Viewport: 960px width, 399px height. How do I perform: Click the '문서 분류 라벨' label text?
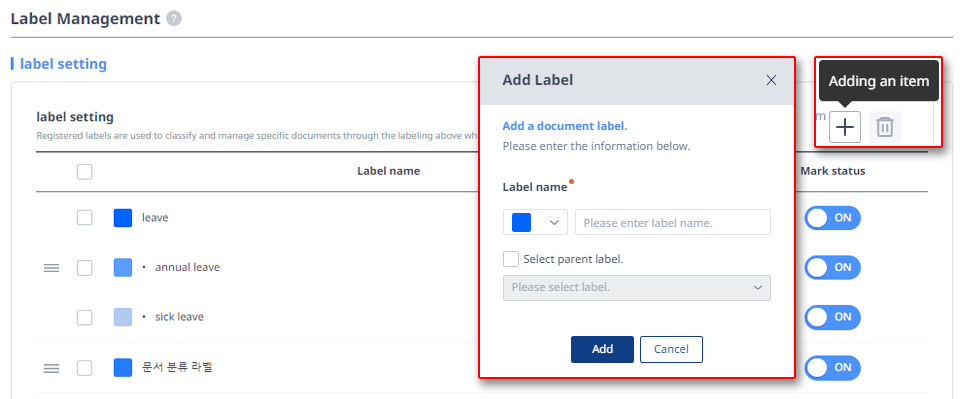click(178, 367)
